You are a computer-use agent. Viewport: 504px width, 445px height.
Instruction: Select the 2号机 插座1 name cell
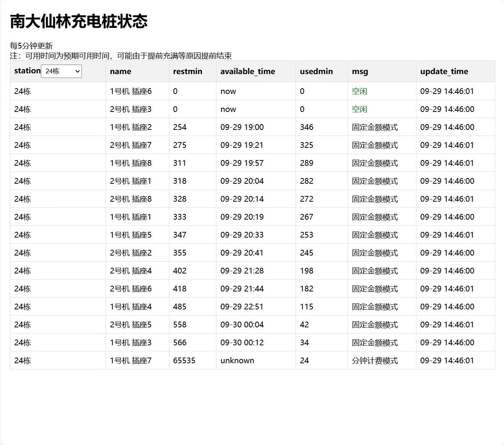coord(131,181)
